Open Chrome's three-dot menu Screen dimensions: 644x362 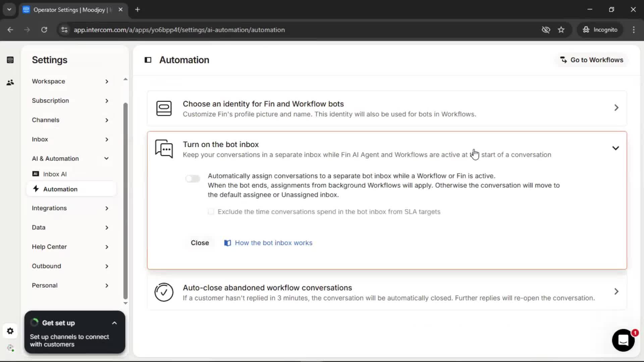point(634,30)
